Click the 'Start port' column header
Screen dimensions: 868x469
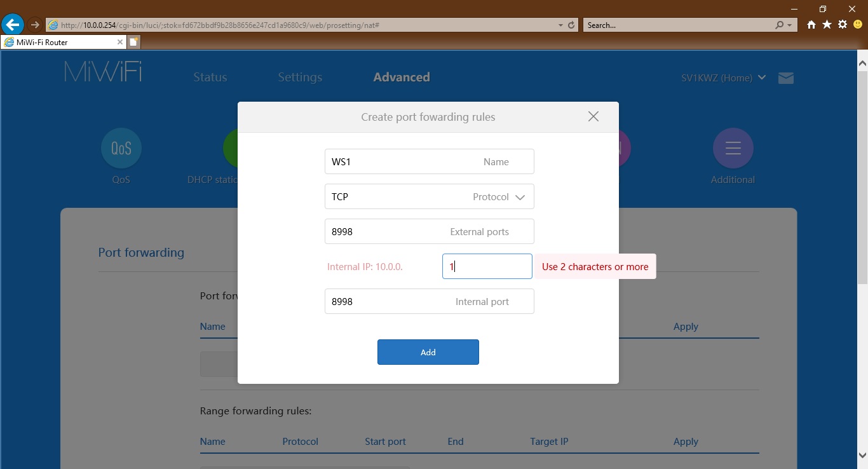(385, 441)
